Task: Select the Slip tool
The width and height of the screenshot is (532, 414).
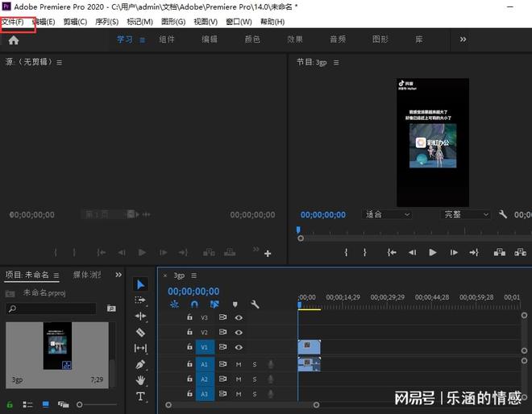Action: coord(140,348)
